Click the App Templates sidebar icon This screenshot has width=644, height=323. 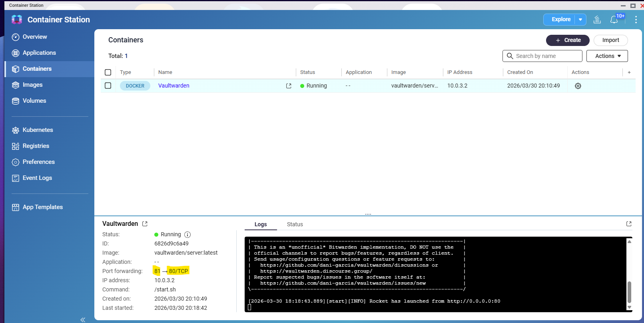coord(16,207)
